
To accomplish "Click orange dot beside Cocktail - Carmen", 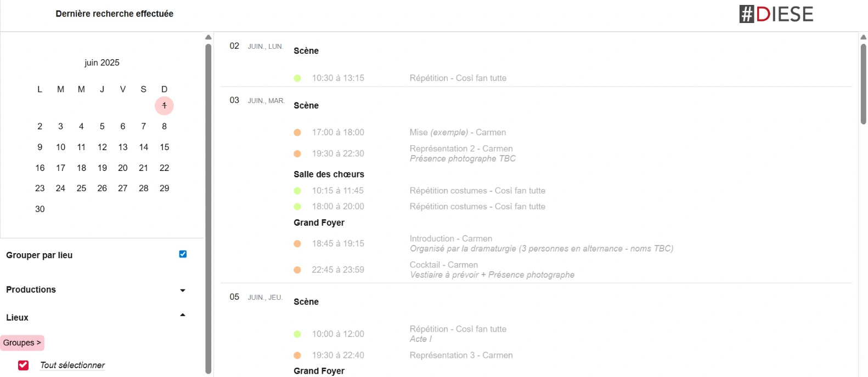I will coord(297,270).
